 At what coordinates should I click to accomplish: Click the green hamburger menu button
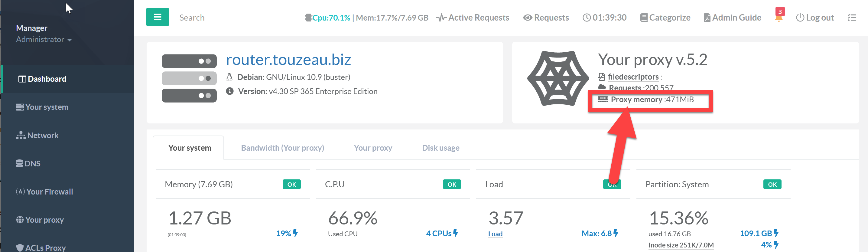(157, 17)
